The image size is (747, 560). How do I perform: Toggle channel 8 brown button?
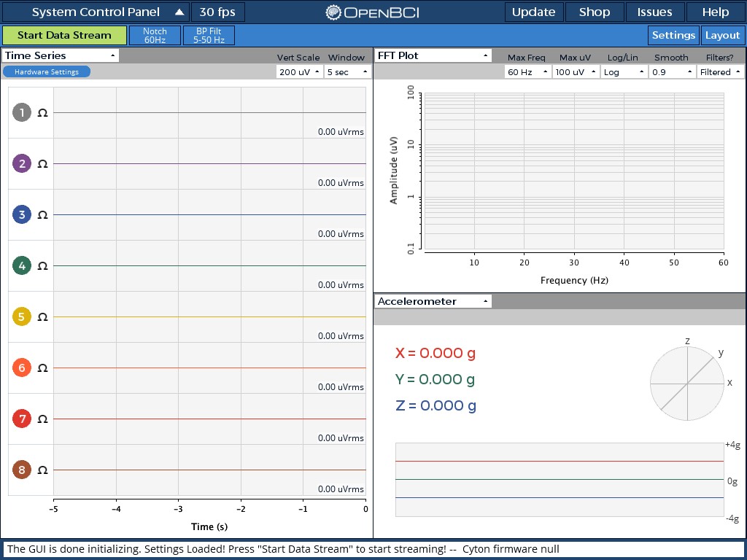point(21,470)
